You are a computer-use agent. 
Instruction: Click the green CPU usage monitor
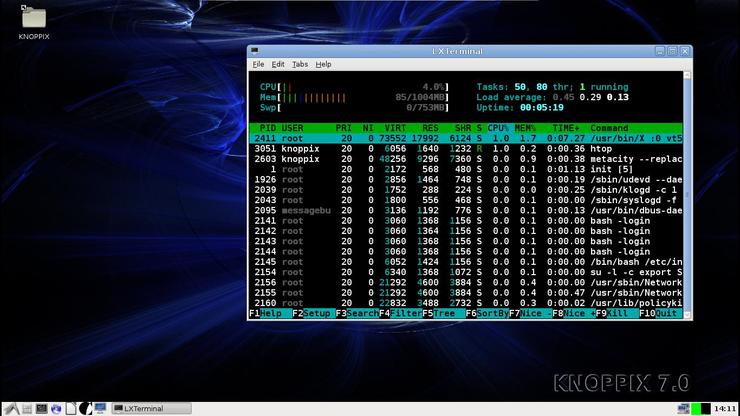(x=696, y=408)
